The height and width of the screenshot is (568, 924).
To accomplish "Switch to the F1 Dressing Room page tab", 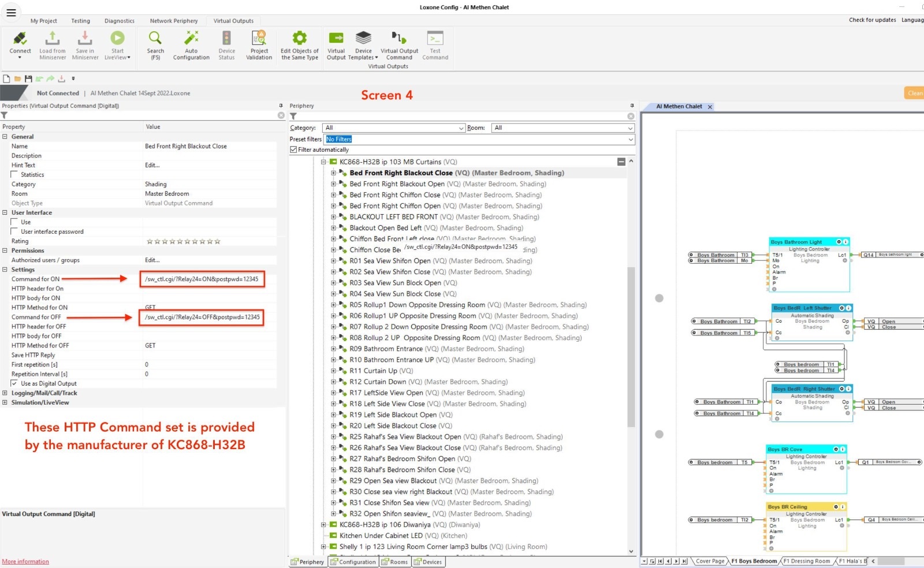I will pos(806,561).
